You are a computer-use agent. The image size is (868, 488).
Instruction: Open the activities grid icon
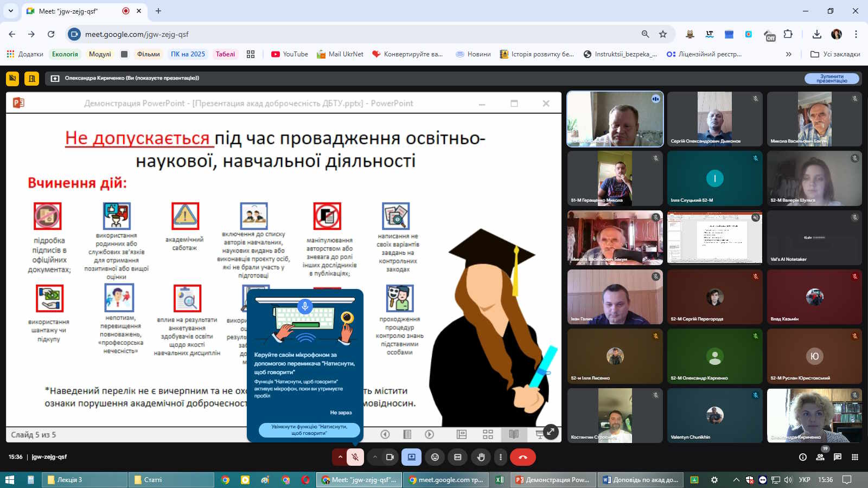tap(855, 457)
